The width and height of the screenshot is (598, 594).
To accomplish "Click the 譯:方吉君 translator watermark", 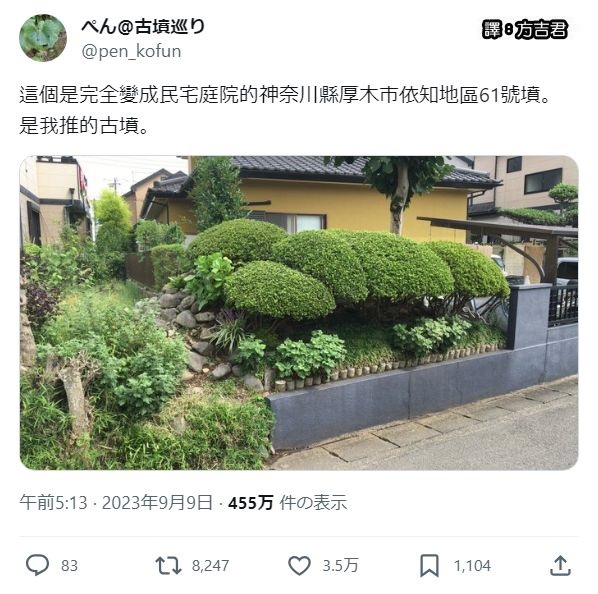I will click(525, 29).
